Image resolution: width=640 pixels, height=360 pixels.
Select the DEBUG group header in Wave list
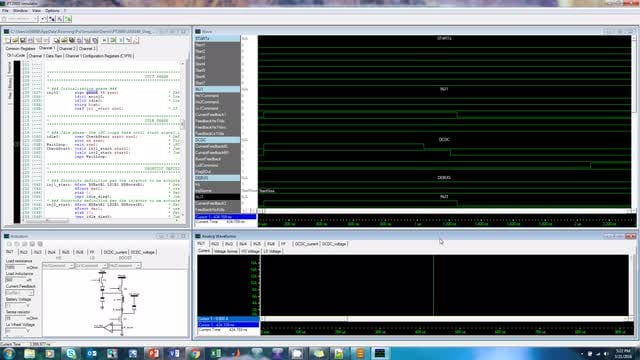click(217, 178)
